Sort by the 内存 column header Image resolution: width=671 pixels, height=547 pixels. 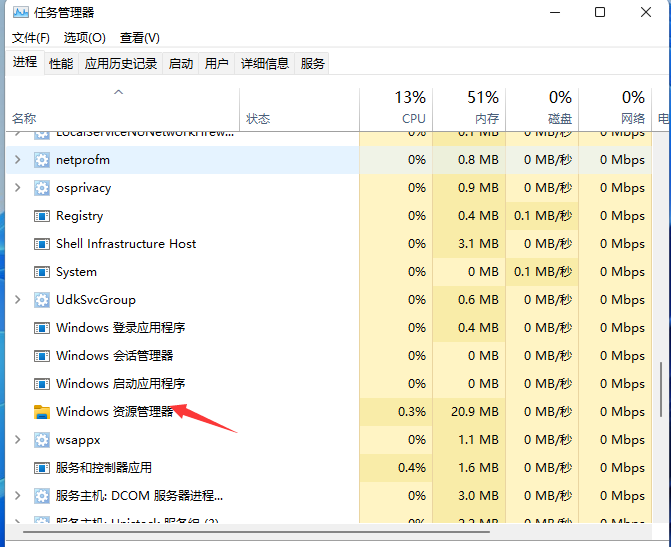tap(469, 110)
